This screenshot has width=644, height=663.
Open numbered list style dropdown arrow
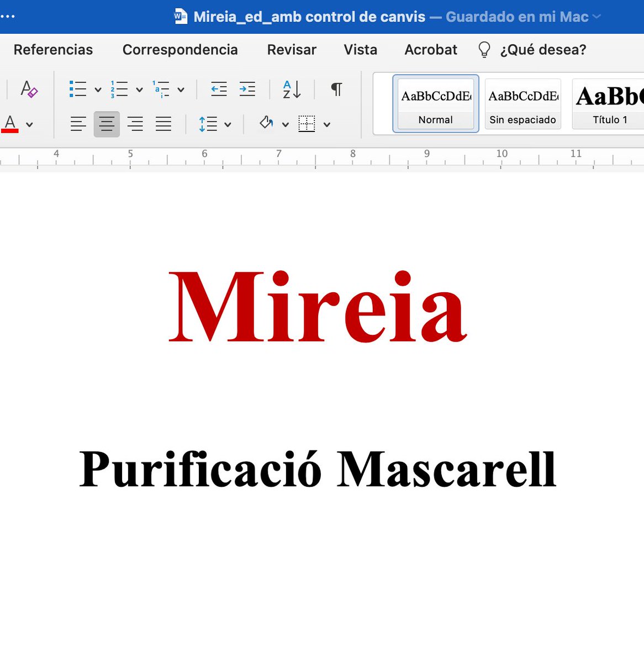[x=139, y=90]
